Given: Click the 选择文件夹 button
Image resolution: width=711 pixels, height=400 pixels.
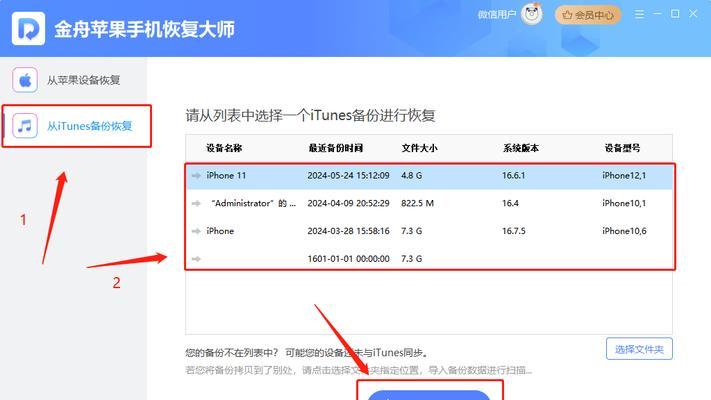Looking at the screenshot, I should point(639,349).
